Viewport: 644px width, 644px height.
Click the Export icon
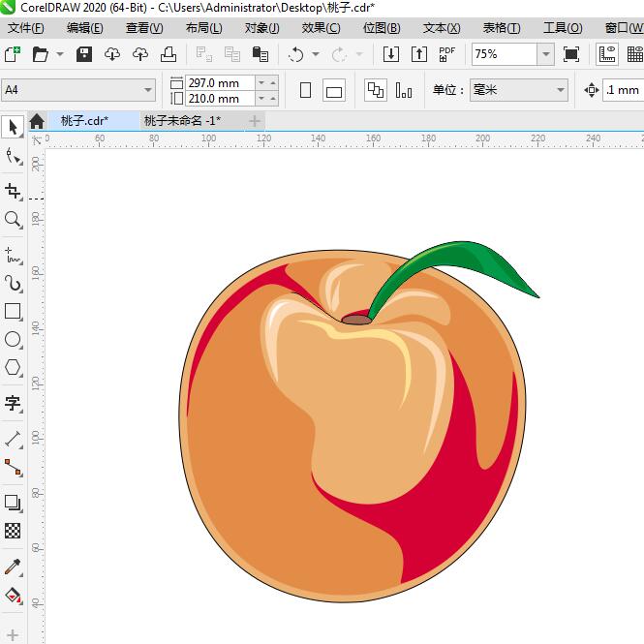coord(419,54)
